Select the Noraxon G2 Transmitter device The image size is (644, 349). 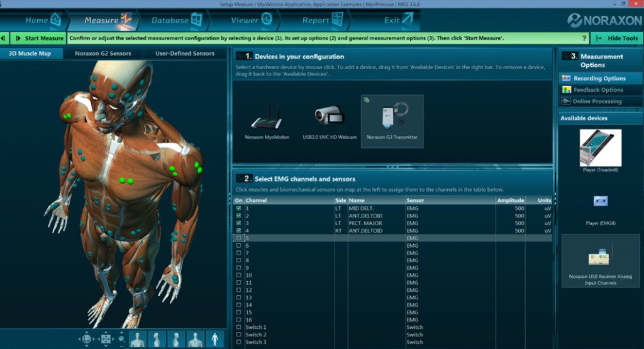(x=392, y=121)
